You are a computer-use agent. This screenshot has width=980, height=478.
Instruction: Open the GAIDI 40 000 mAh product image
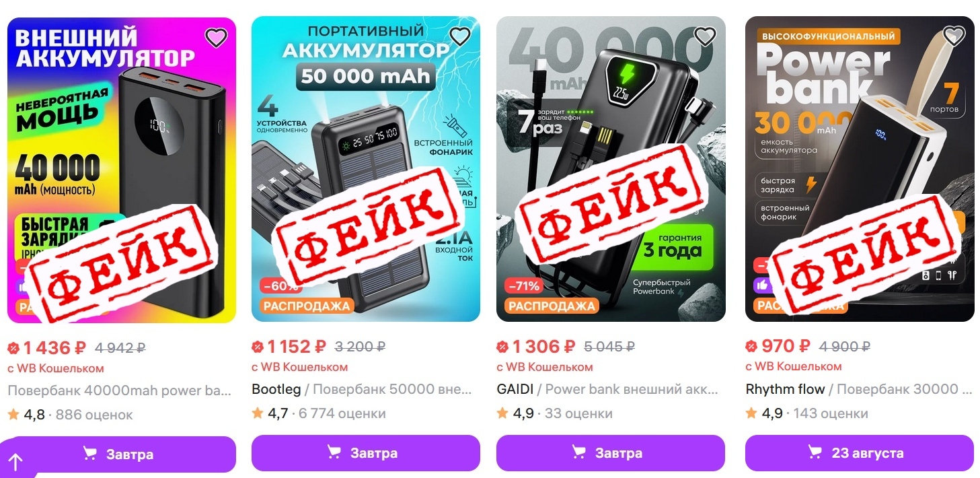611,169
